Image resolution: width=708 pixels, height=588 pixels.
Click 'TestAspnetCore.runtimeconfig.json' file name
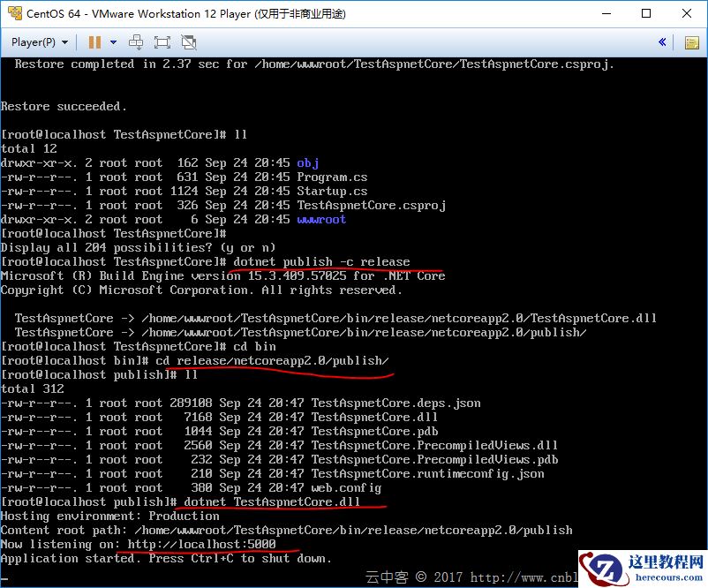(427, 474)
